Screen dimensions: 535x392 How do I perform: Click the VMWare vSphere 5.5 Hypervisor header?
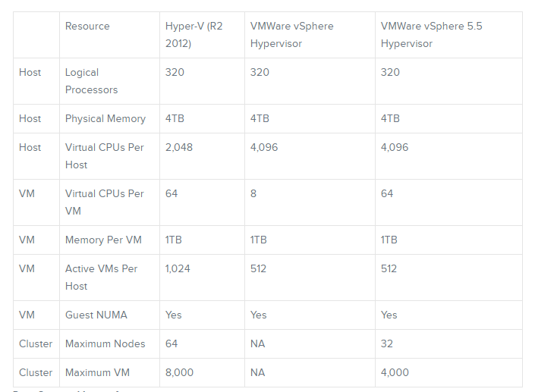click(x=431, y=35)
